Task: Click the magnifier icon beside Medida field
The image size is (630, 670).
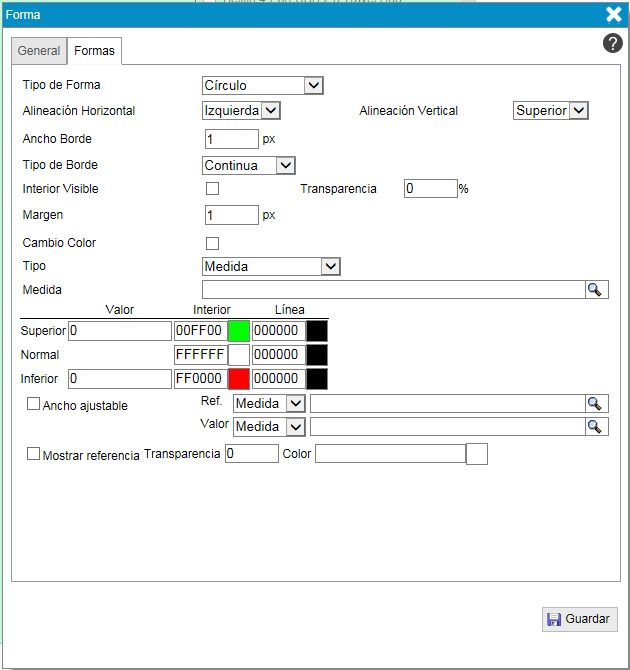Action: (595, 289)
